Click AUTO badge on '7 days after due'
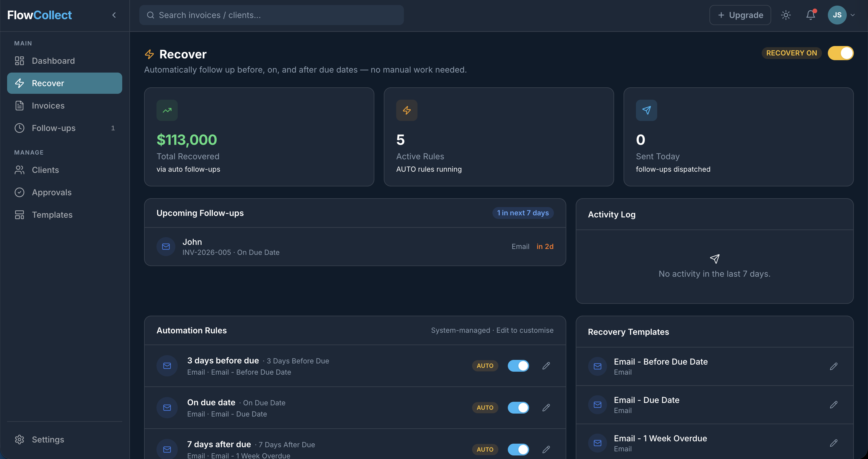The width and height of the screenshot is (868, 459). (485, 450)
